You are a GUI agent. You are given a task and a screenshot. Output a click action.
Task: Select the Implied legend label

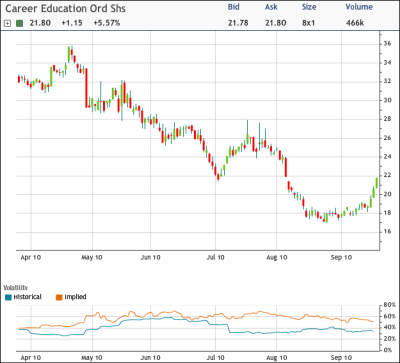point(75,297)
